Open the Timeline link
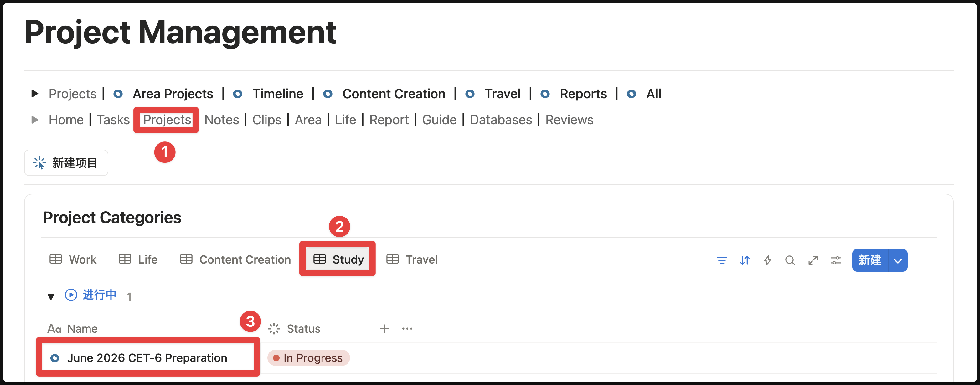Screen dimensions: 980x385 [x=278, y=94]
